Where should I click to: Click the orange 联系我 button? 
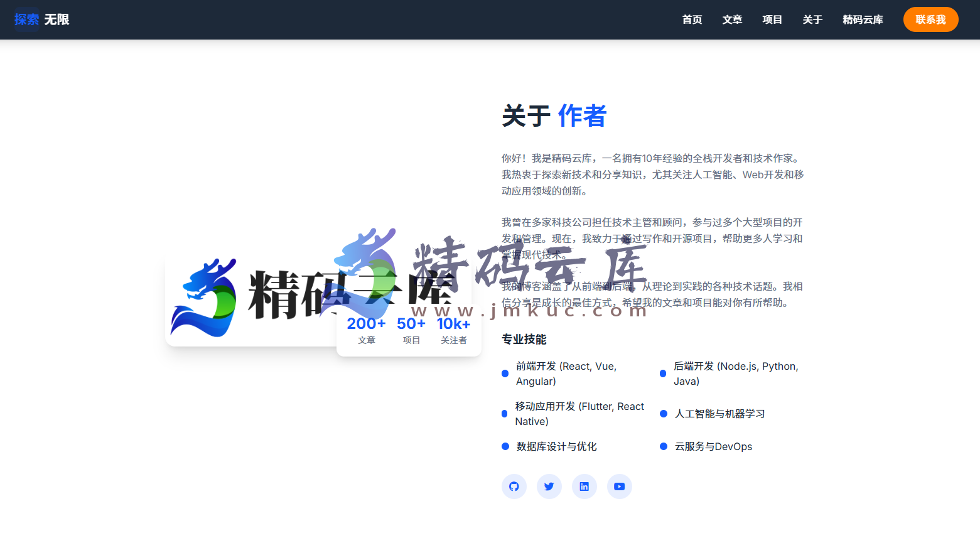930,19
